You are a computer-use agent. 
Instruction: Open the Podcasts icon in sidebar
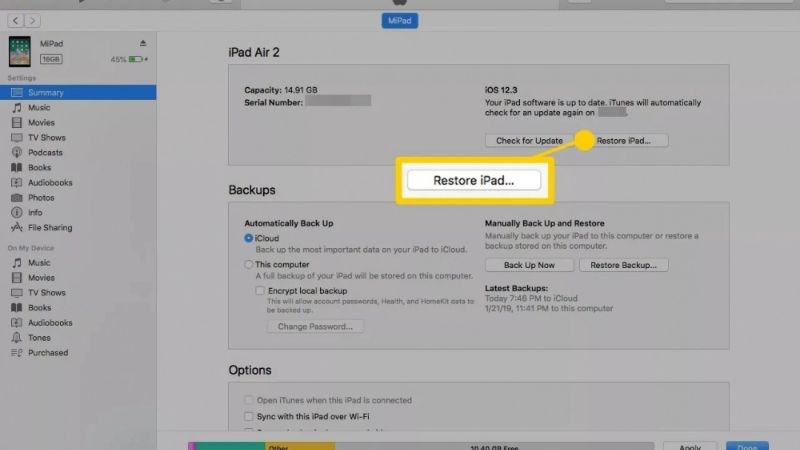[x=17, y=153]
